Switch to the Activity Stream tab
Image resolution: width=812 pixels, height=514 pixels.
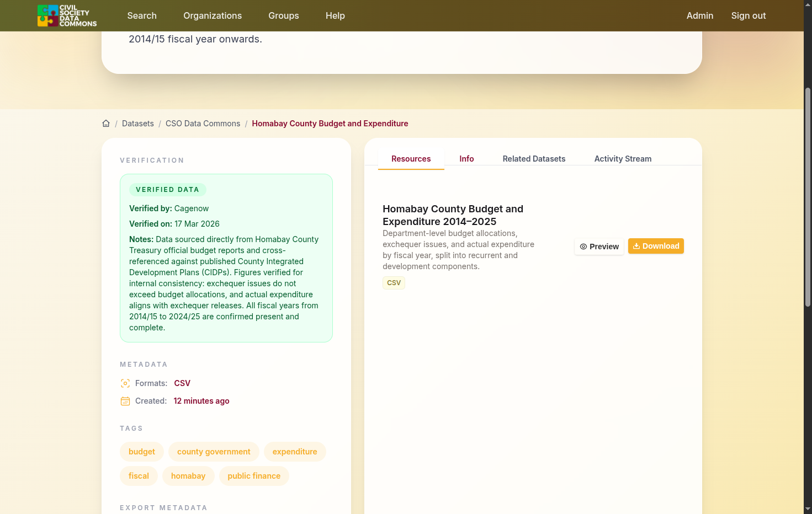(x=623, y=159)
